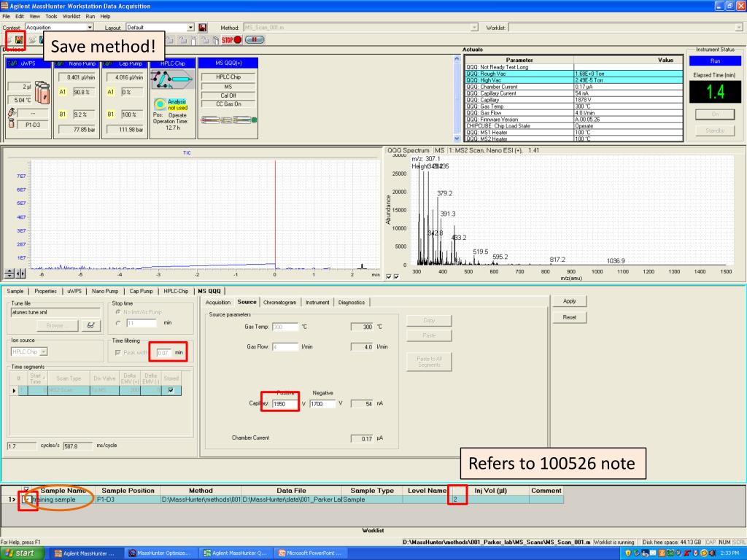Screen dimensions: 747x560
Task: Switch to Microsoft PowerPoint taskbar window
Action: pos(310,553)
